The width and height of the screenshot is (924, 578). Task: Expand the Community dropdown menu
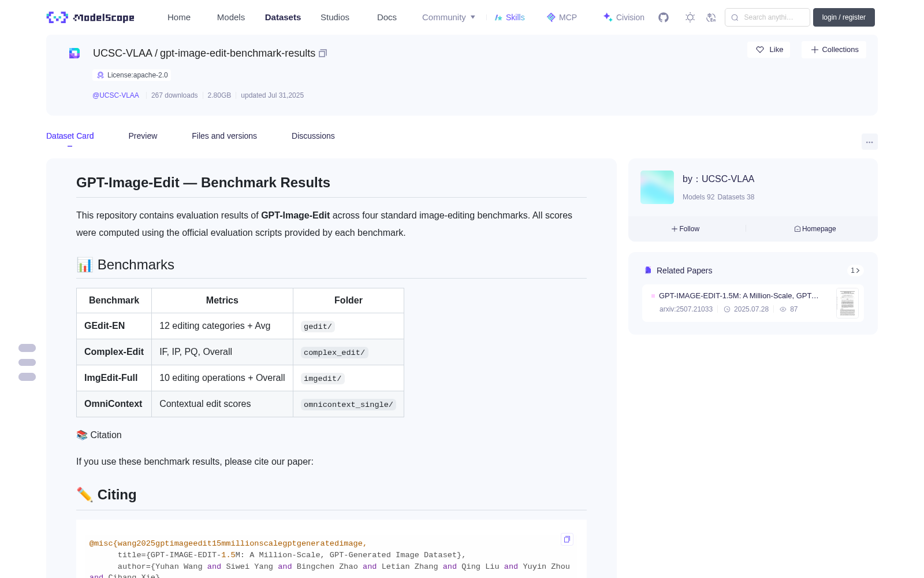pos(449,17)
